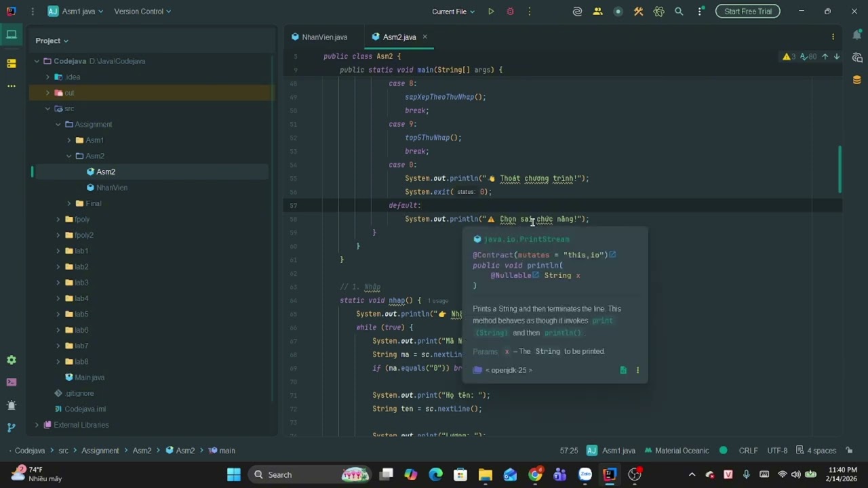Open the Services tool window icon
This screenshot has height=488, width=868.
point(12,360)
